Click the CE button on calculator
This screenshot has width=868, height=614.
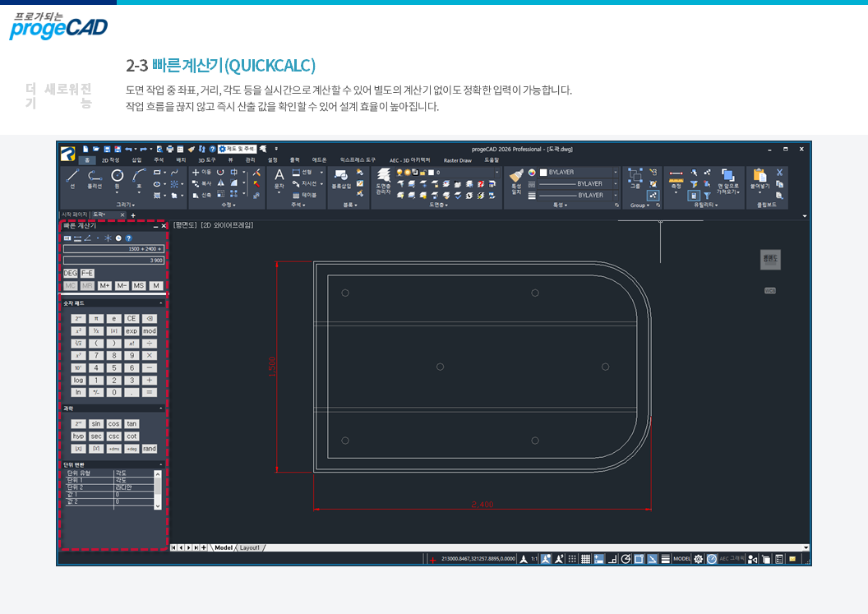[132, 318]
